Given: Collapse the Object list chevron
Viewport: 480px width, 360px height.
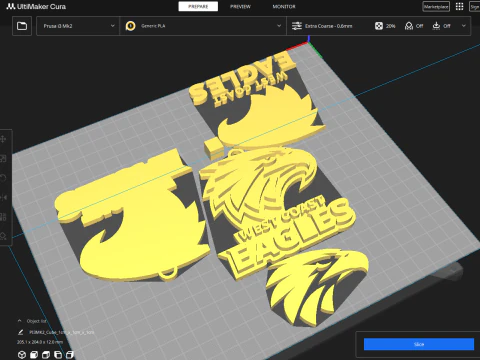Looking at the screenshot, I should tap(19, 321).
